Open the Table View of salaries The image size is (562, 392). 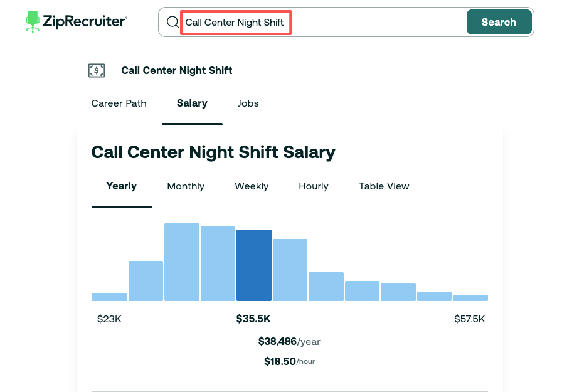[x=384, y=186]
